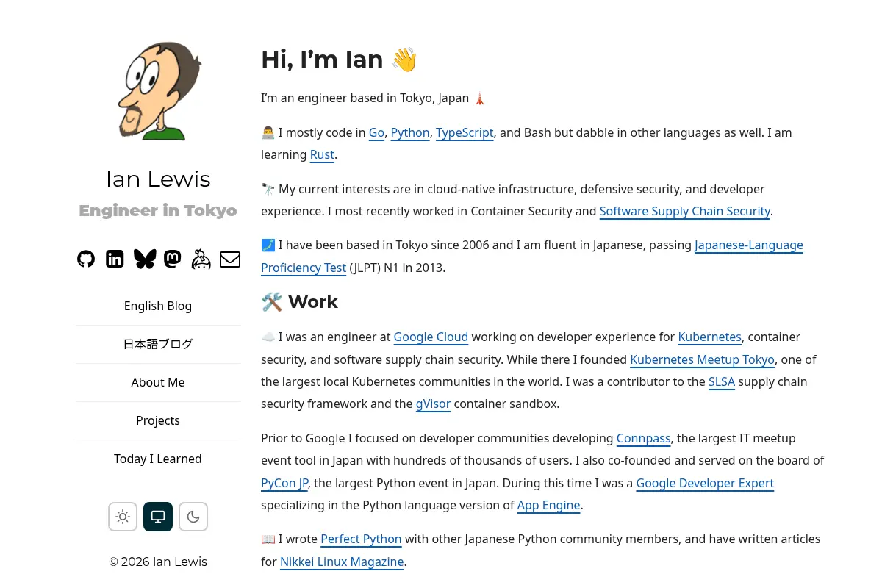882x588 pixels.
Task: Open the gVisor sandbox link
Action: coord(433,404)
